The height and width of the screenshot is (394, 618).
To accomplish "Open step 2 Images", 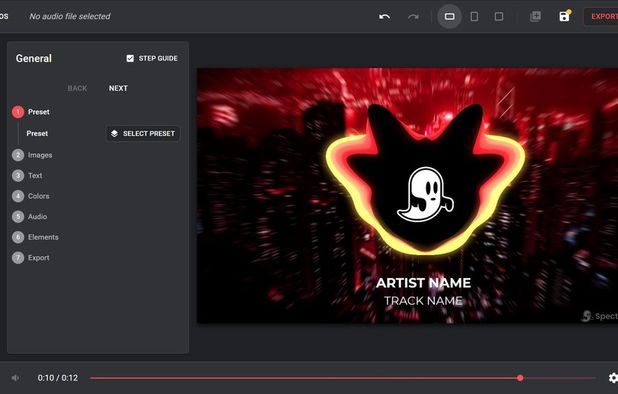I will 32,155.
